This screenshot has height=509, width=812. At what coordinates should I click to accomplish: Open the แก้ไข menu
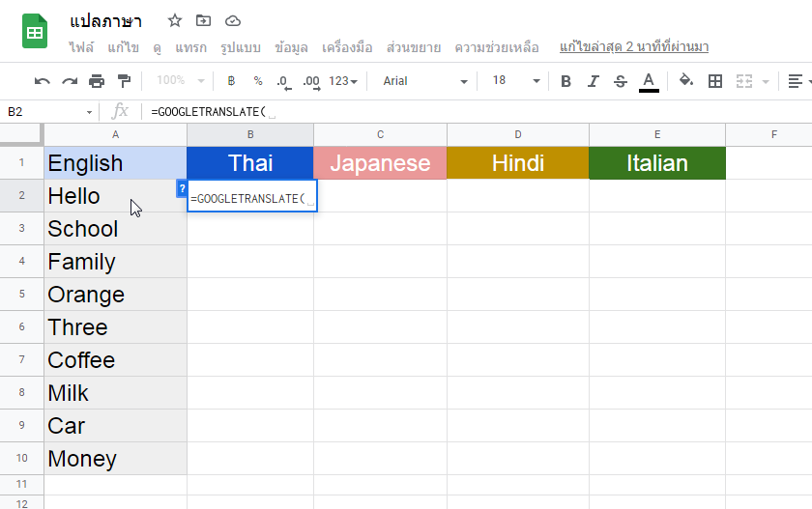pyautogui.click(x=124, y=47)
